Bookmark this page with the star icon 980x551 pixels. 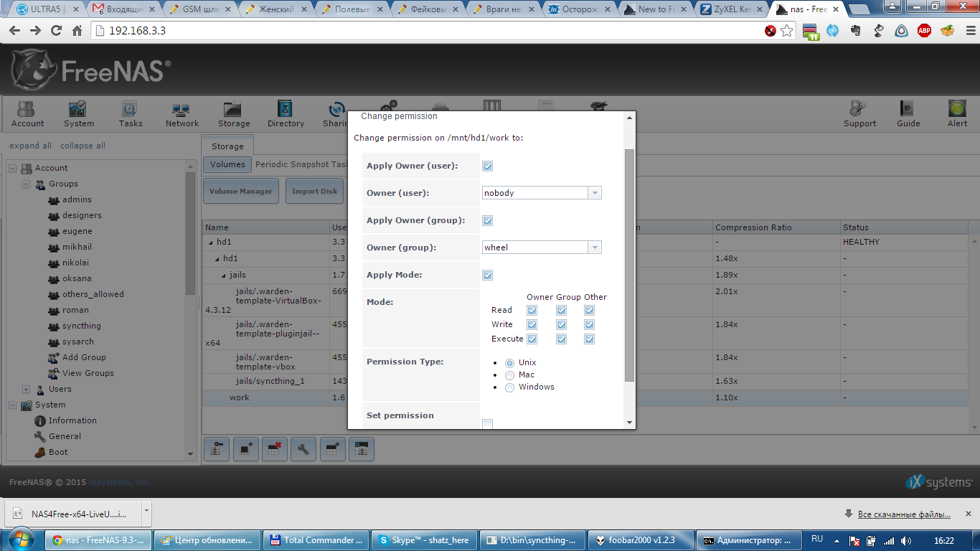(x=787, y=31)
